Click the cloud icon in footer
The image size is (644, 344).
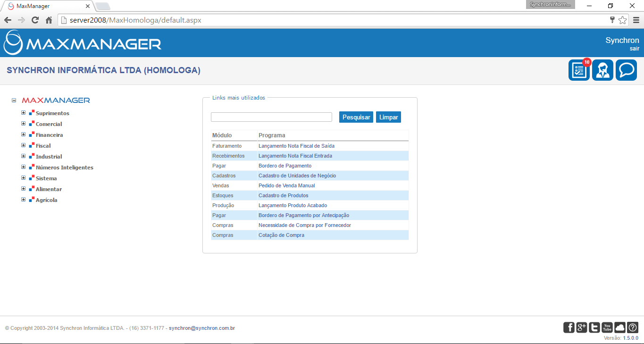tap(619, 327)
